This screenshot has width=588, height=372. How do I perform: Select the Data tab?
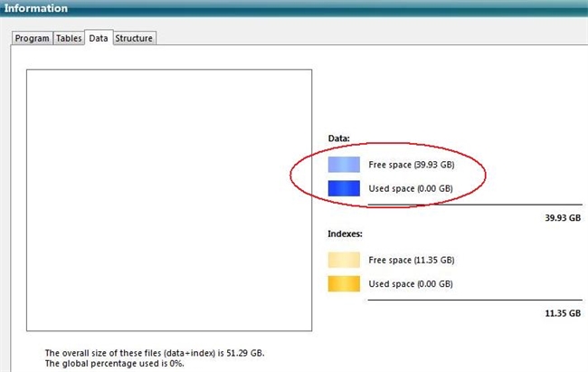click(97, 38)
